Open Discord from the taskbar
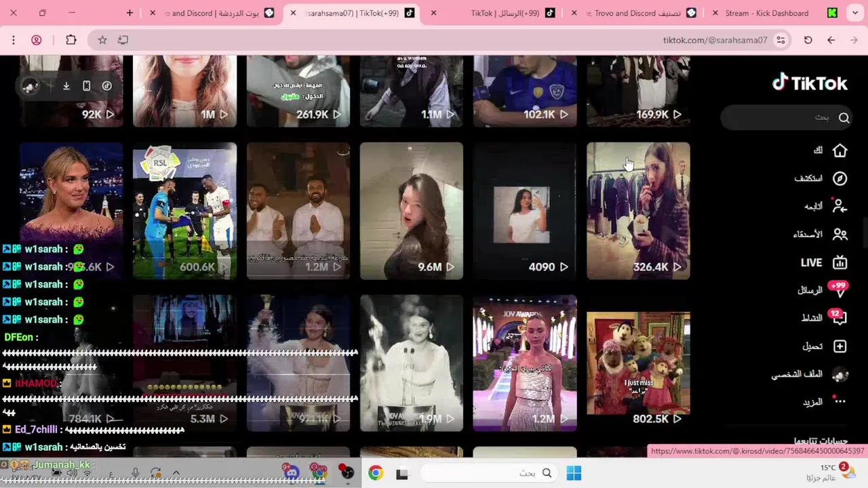The image size is (868, 488). (292, 472)
